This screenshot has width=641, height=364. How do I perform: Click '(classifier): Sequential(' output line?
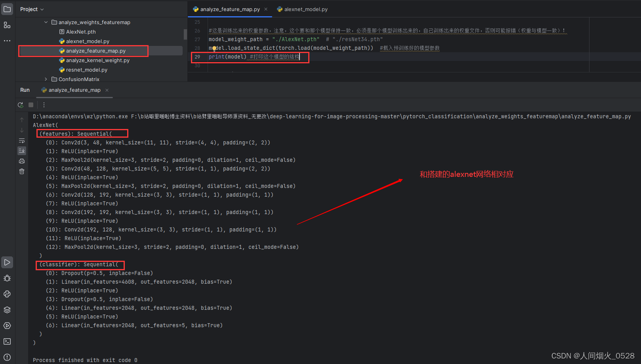[x=79, y=265]
